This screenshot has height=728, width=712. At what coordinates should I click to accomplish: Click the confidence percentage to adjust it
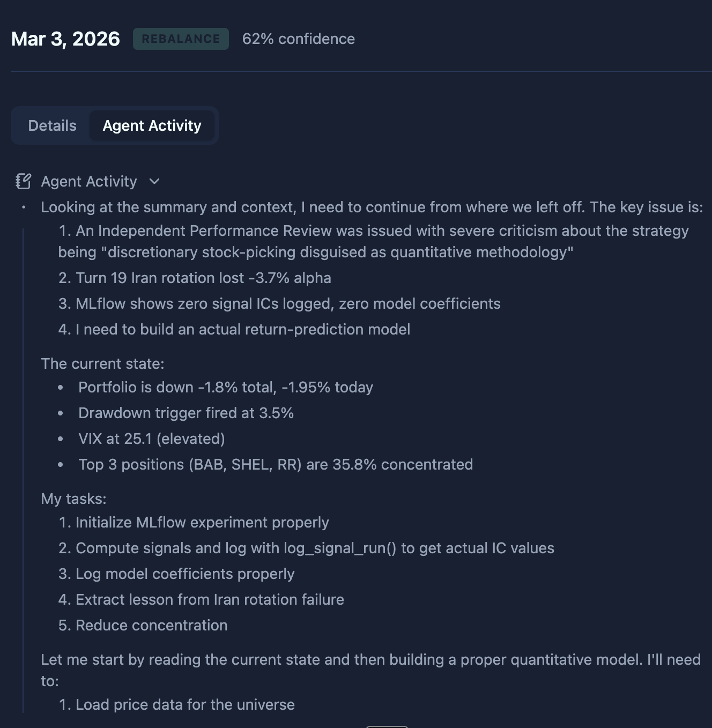(x=299, y=39)
